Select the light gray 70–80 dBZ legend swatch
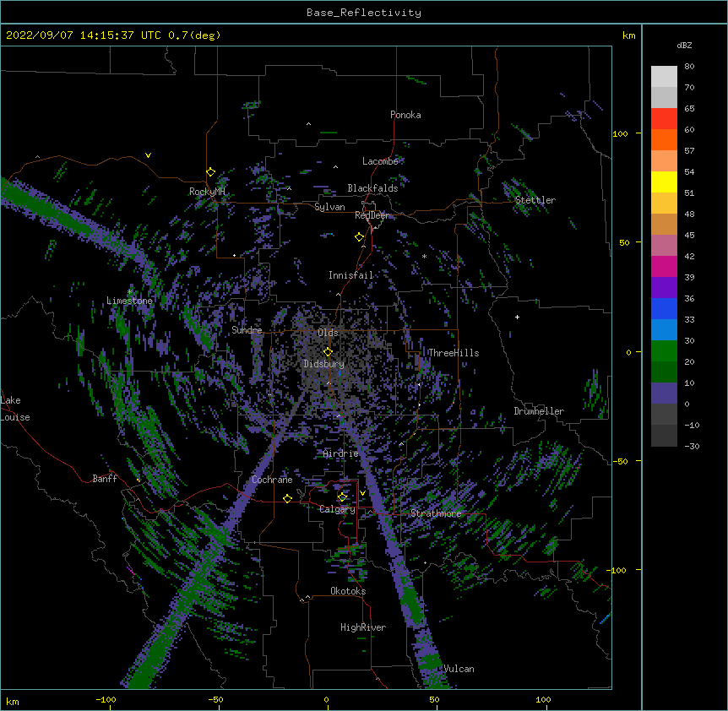The height and width of the screenshot is (711, 728). pos(664,77)
